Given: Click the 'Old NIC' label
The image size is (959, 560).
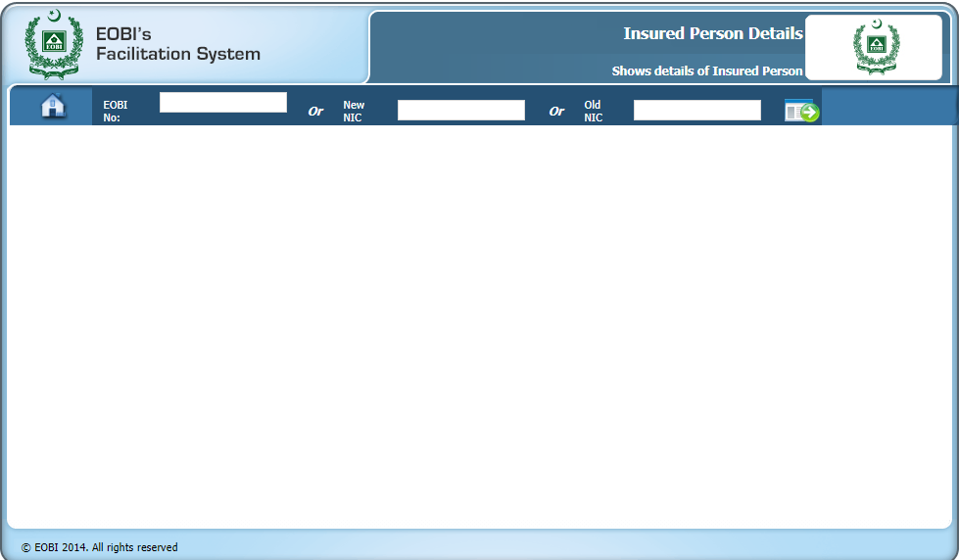Looking at the screenshot, I should coord(594,112).
